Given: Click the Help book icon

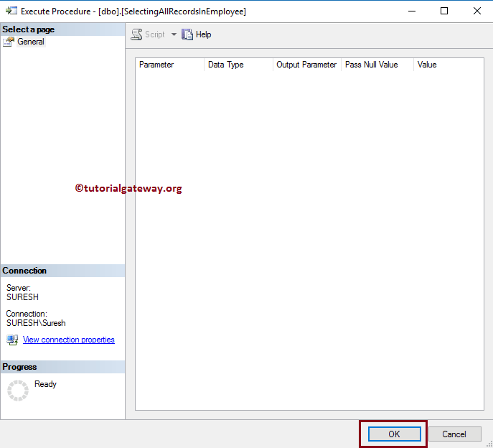Looking at the screenshot, I should click(187, 34).
